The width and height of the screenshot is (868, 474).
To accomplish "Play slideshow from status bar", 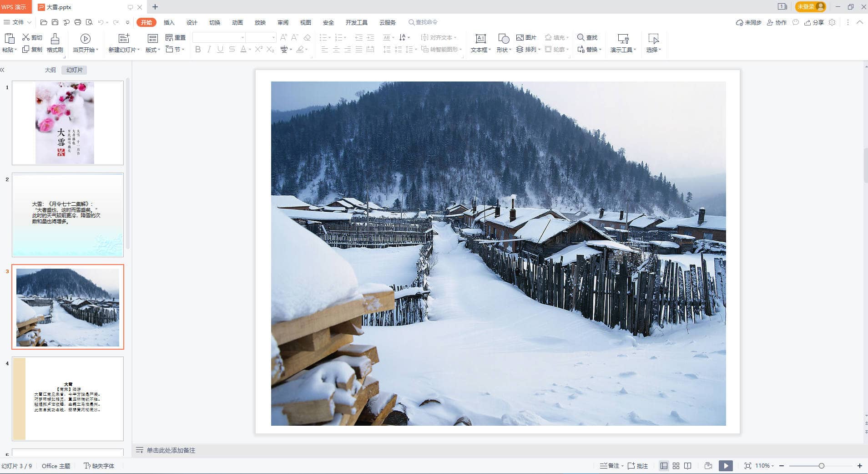I will (726, 466).
